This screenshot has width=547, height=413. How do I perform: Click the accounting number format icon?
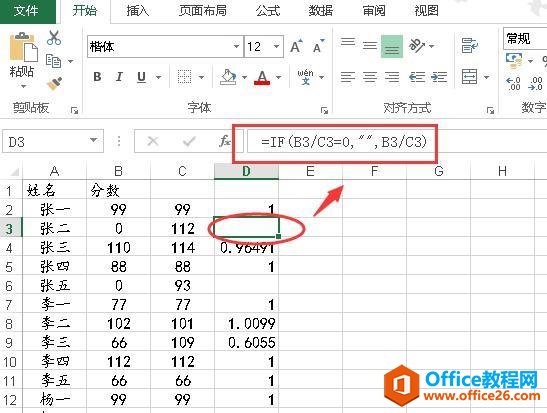click(x=514, y=60)
